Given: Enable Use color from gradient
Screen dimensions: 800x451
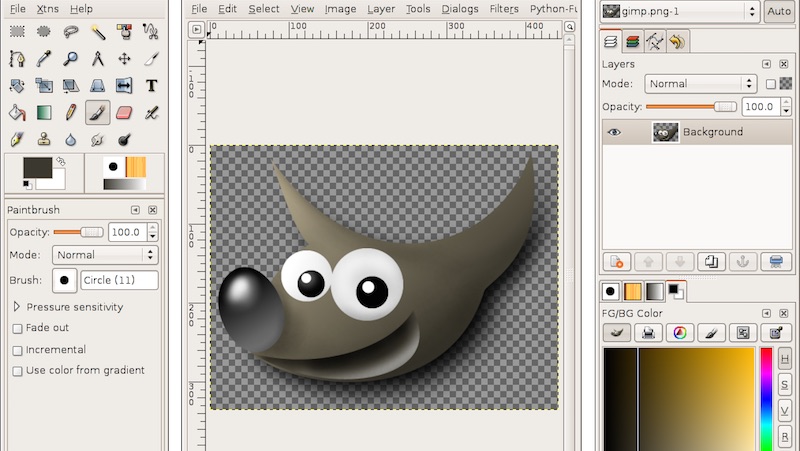Looking at the screenshot, I should click(x=17, y=371).
